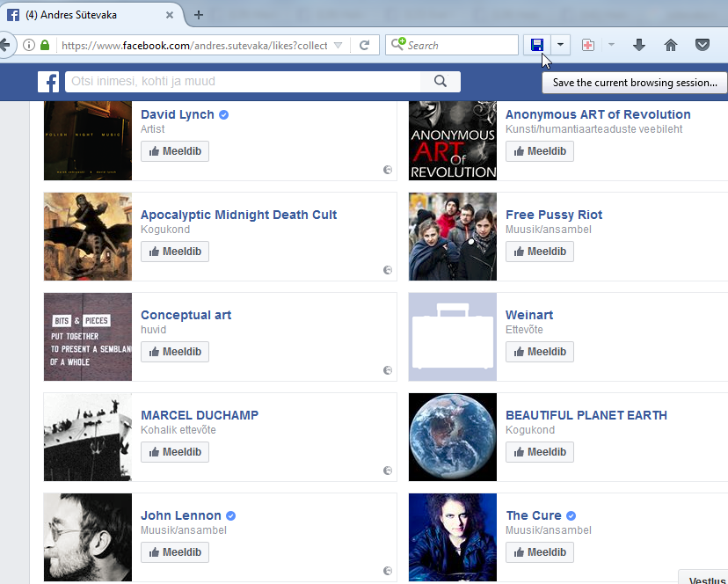
Task: Click the globe privacy icon on David Lynch card
Action: pyautogui.click(x=388, y=170)
